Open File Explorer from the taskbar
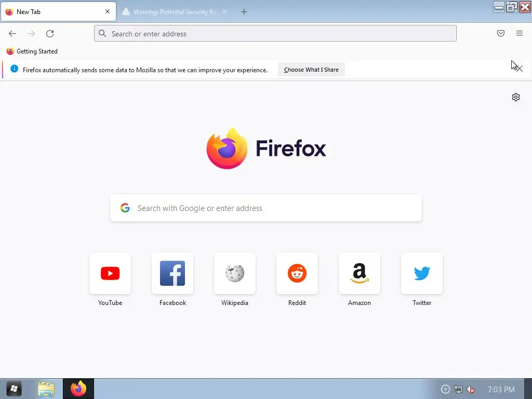 46,389
